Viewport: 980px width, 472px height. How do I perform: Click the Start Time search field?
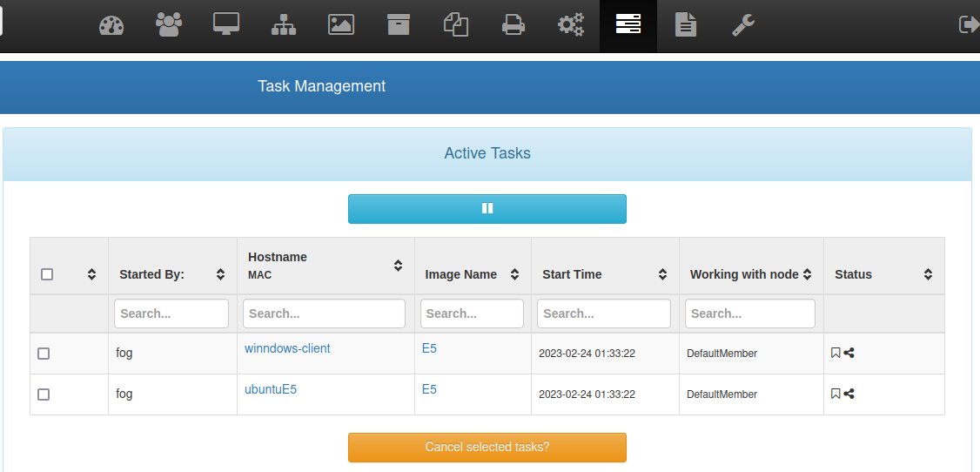(604, 314)
